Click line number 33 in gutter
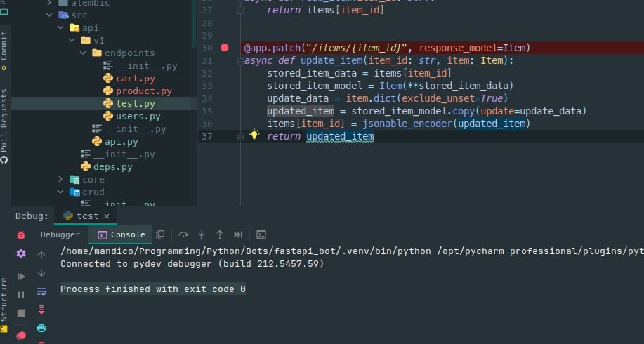Image resolution: width=644 pixels, height=344 pixels. pos(207,86)
